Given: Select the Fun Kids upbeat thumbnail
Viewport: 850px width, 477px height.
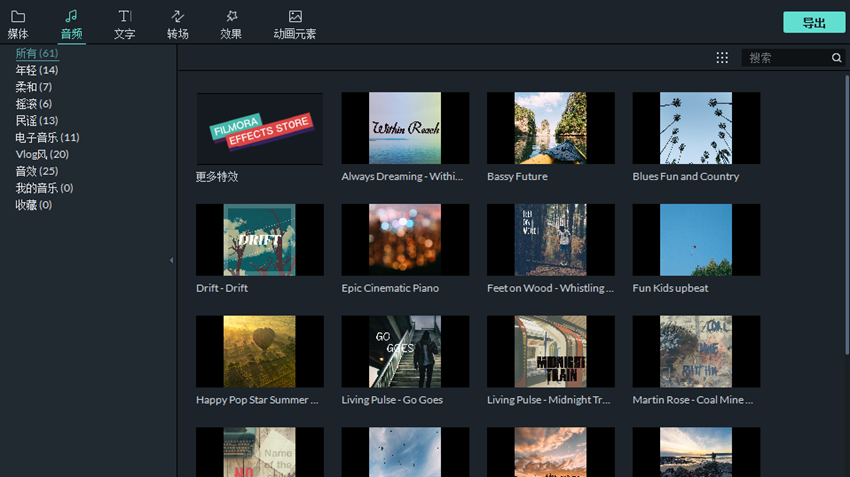Looking at the screenshot, I should click(x=696, y=240).
